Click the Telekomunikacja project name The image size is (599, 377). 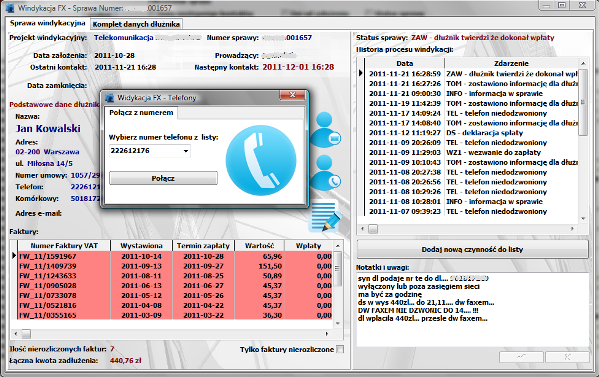coord(124,37)
